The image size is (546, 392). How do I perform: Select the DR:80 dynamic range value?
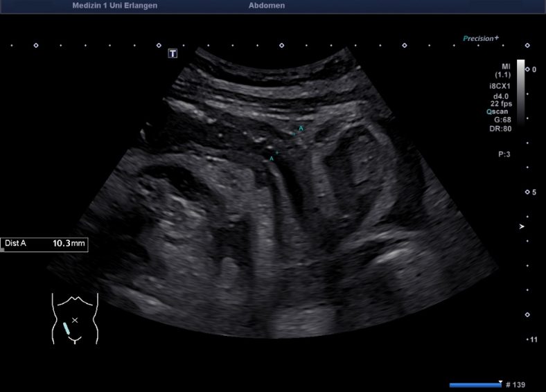point(500,128)
